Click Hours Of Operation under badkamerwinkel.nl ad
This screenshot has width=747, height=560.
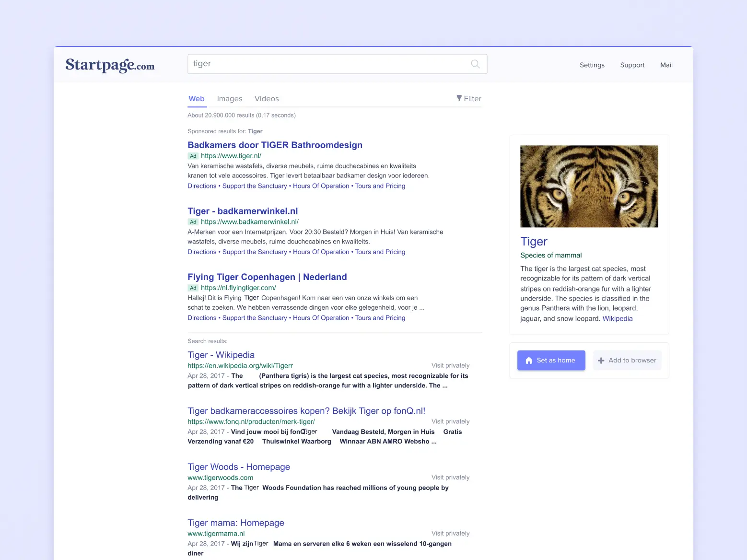click(x=321, y=252)
